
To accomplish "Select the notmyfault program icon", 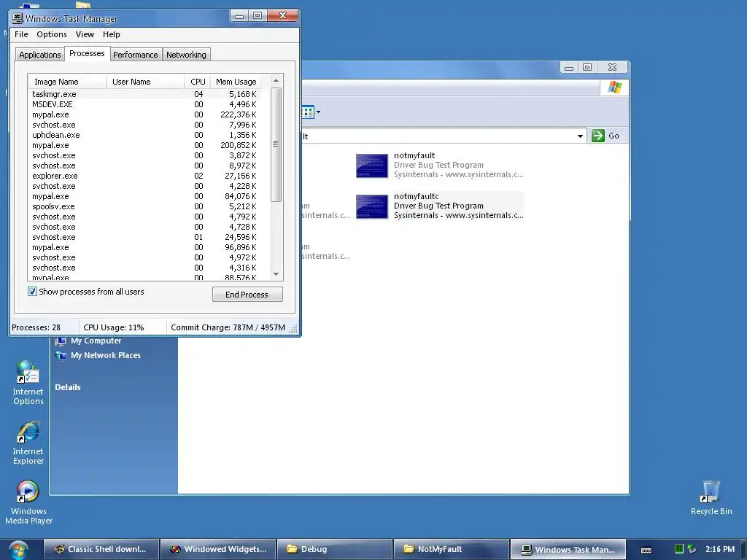I will click(371, 166).
